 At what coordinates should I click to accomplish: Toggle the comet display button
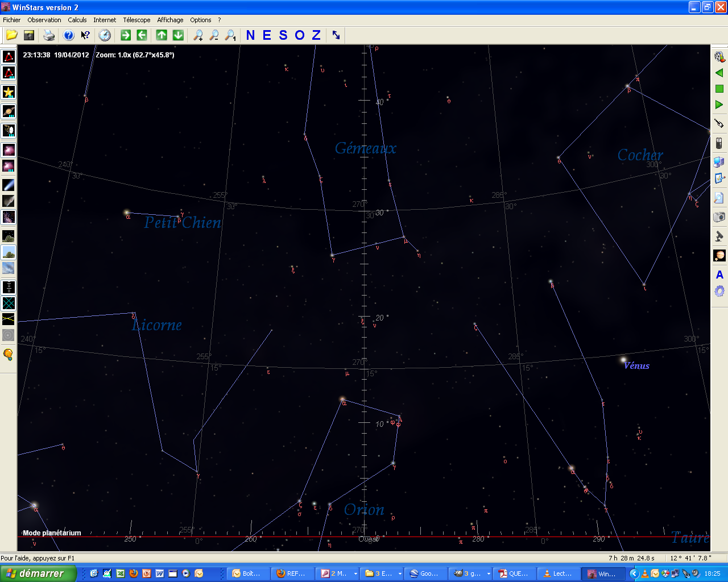coord(9,185)
